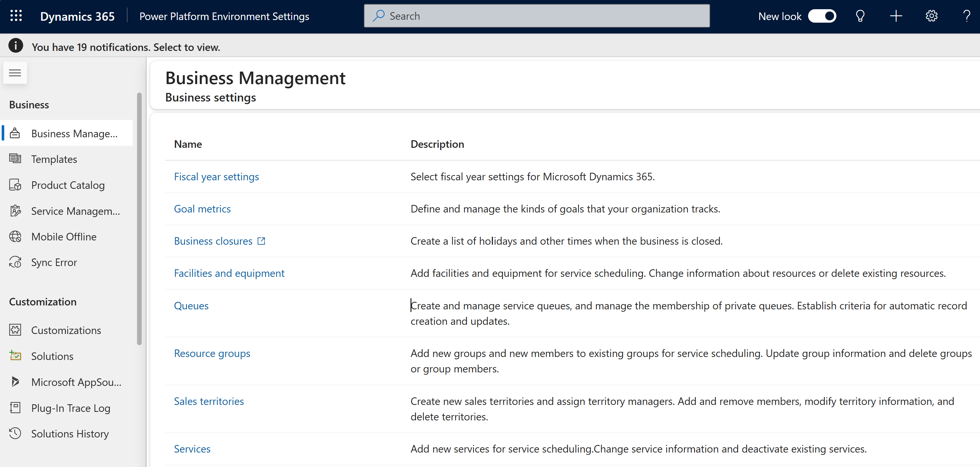Click the Sync Error icon in sidebar
980x467 pixels.
(x=16, y=262)
